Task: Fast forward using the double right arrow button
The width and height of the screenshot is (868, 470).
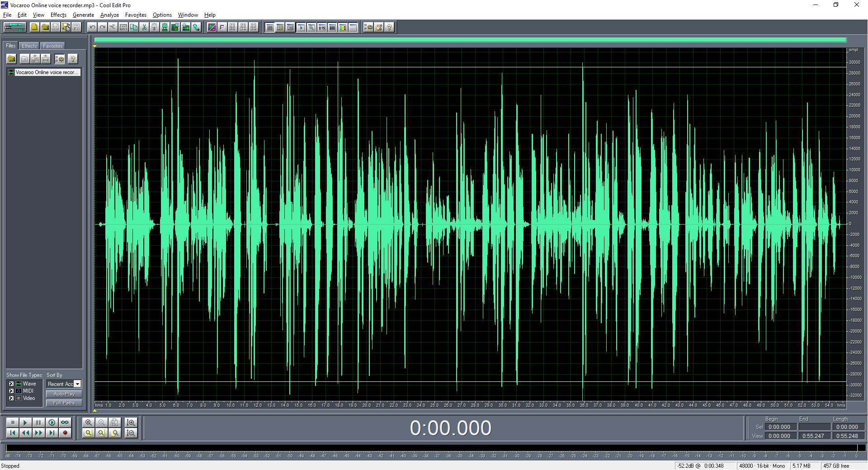Action: tap(39, 433)
